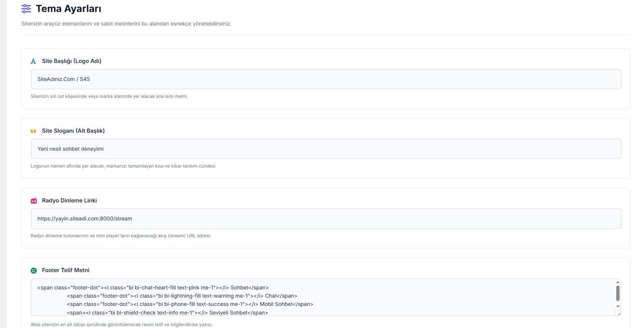Click the Radyo Dinleme Linki label
644x328 pixels.
click(69, 201)
